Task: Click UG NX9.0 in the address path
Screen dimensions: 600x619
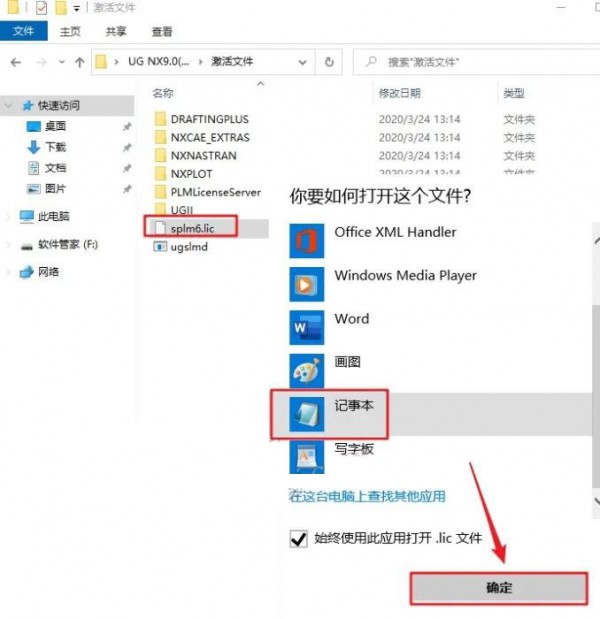Action: coord(159,62)
